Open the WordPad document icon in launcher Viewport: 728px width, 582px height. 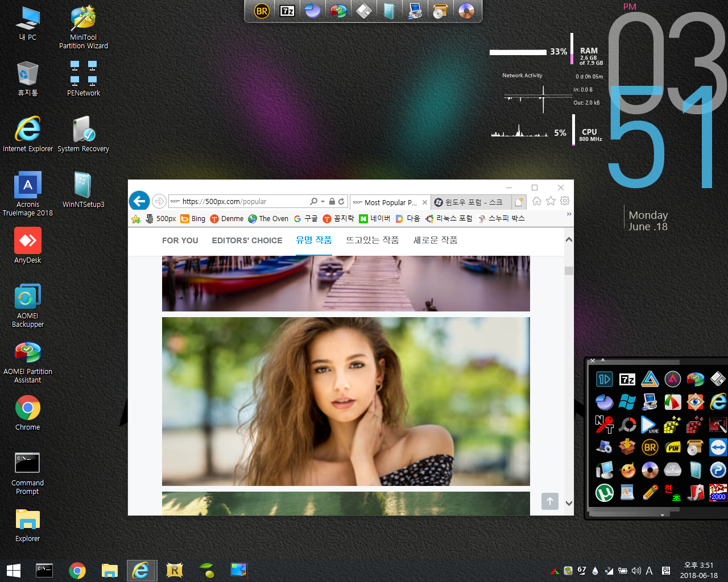[627, 493]
